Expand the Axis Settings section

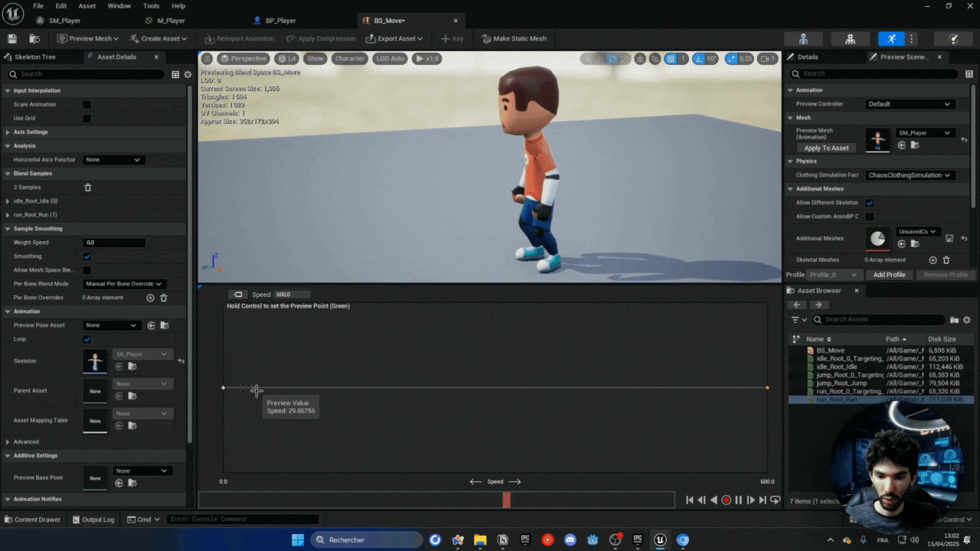click(x=8, y=132)
